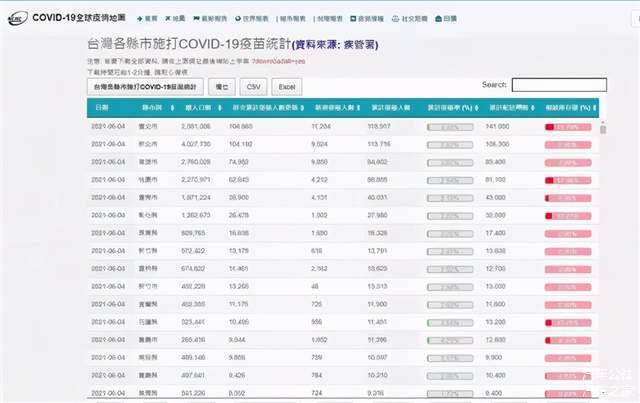Click sort arrows on the cumulative doses delivered header
The image size is (640, 403).
(533, 108)
